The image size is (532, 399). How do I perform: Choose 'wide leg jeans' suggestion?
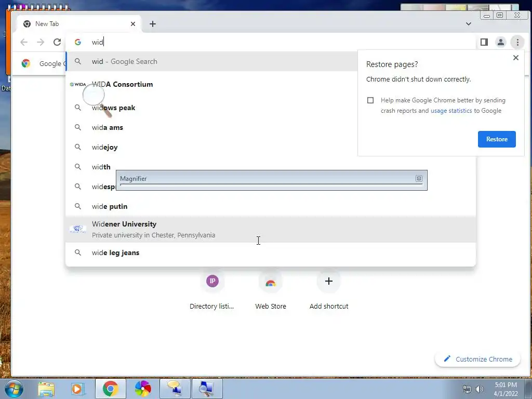tap(271, 252)
